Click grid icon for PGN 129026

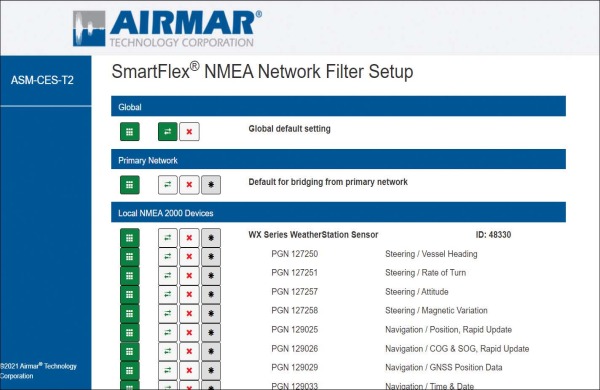click(130, 351)
